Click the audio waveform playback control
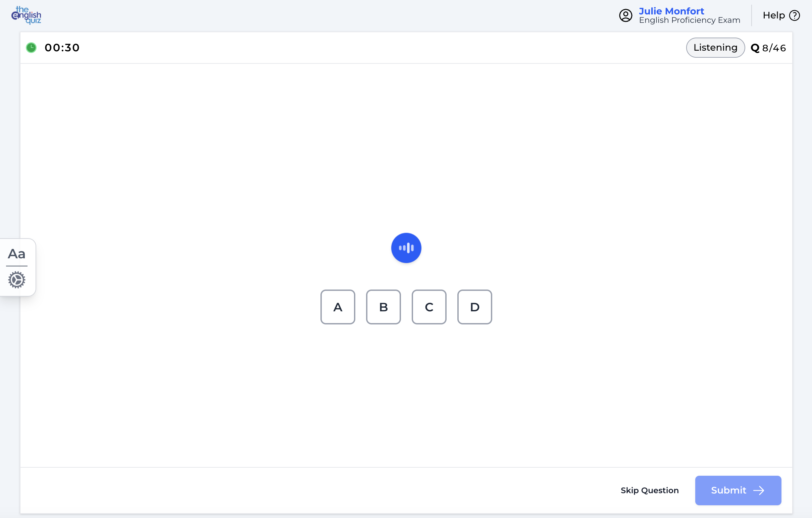Image resolution: width=812 pixels, height=518 pixels. point(406,248)
